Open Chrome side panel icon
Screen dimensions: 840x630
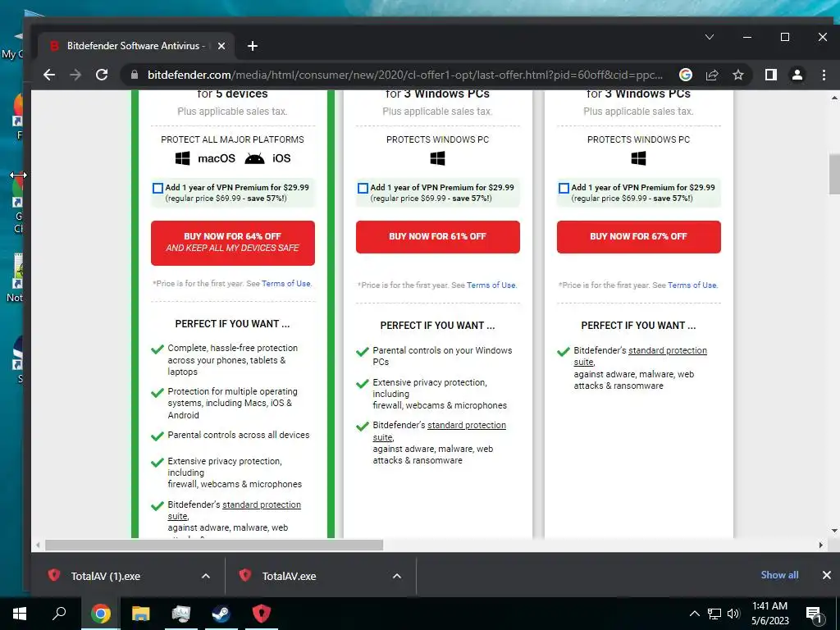[x=771, y=75]
